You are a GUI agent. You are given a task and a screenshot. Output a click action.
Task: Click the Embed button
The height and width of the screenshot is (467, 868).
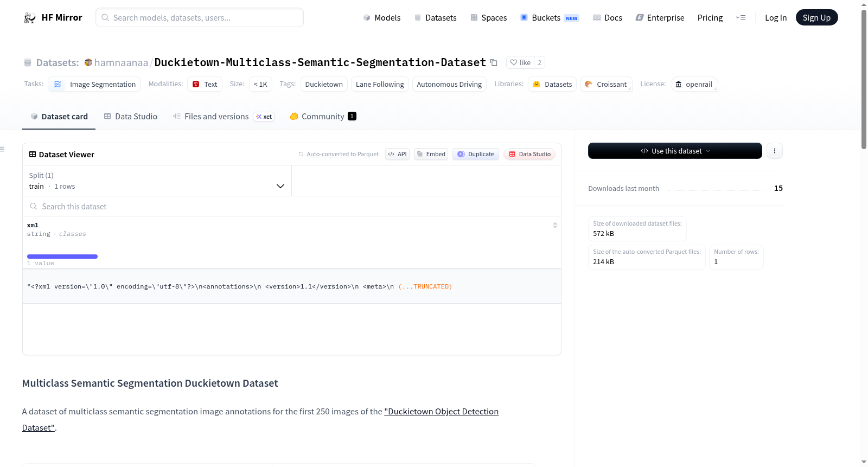(431, 154)
